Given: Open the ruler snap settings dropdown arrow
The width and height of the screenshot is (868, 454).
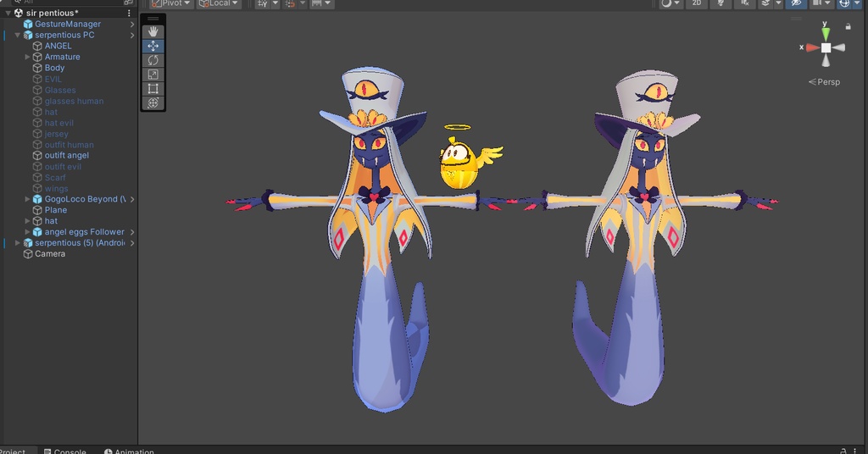Looking at the screenshot, I should point(328,3).
